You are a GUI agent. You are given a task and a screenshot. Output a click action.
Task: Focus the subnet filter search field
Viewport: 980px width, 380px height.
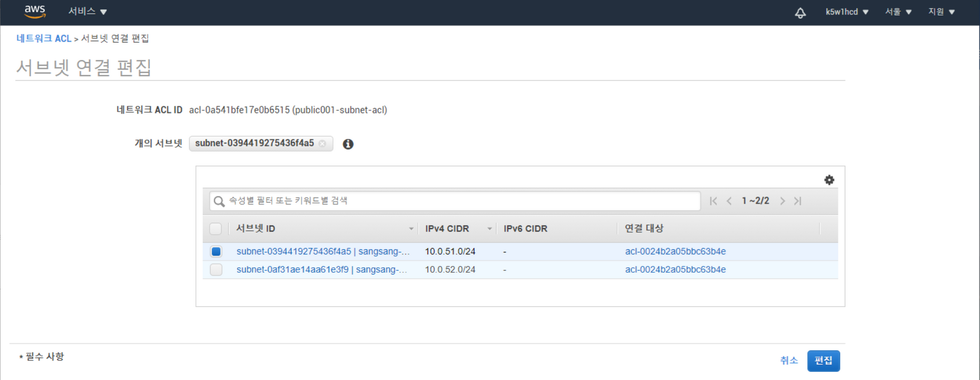[455, 201]
